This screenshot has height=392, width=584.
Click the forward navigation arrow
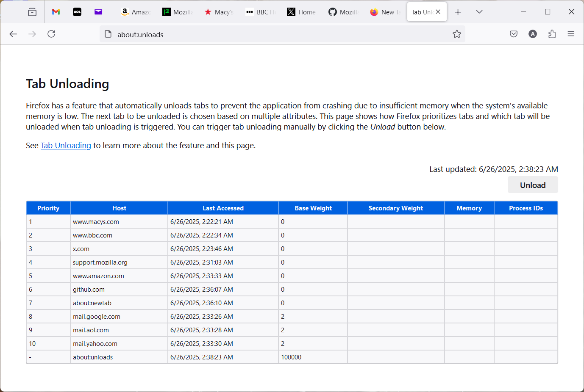click(32, 34)
